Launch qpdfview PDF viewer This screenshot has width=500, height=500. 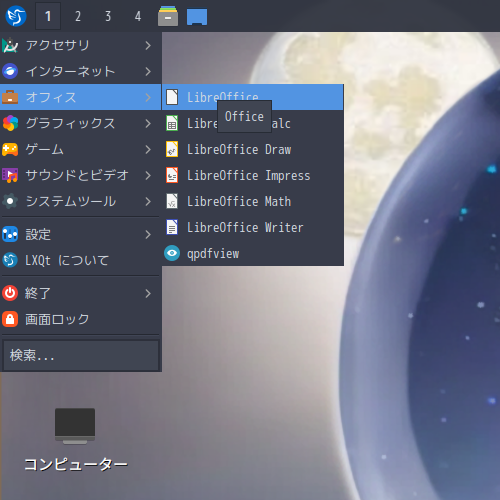pyautogui.click(x=253, y=253)
